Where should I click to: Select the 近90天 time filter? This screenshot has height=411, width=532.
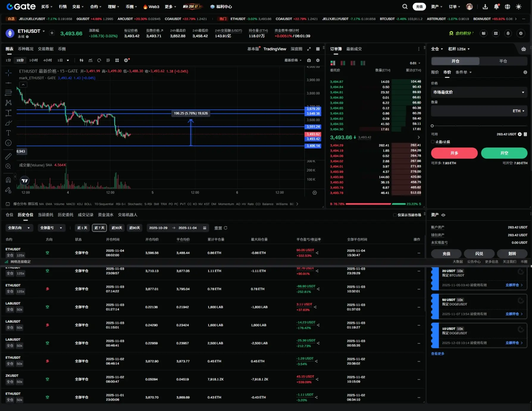tap(134, 228)
